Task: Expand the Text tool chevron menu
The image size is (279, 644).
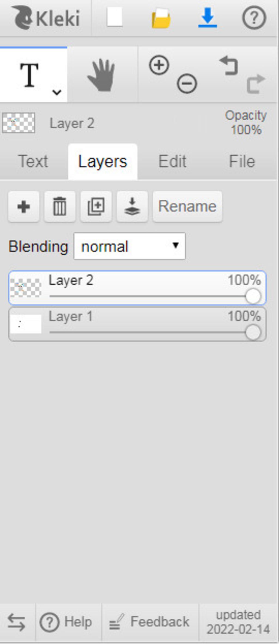Action: click(57, 92)
